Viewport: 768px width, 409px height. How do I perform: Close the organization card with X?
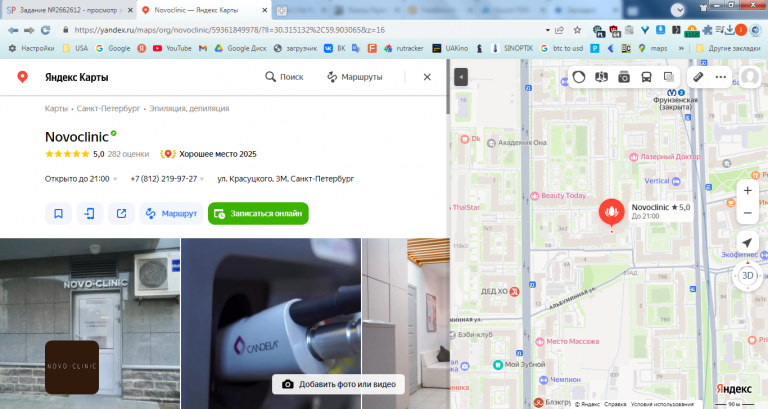427,77
